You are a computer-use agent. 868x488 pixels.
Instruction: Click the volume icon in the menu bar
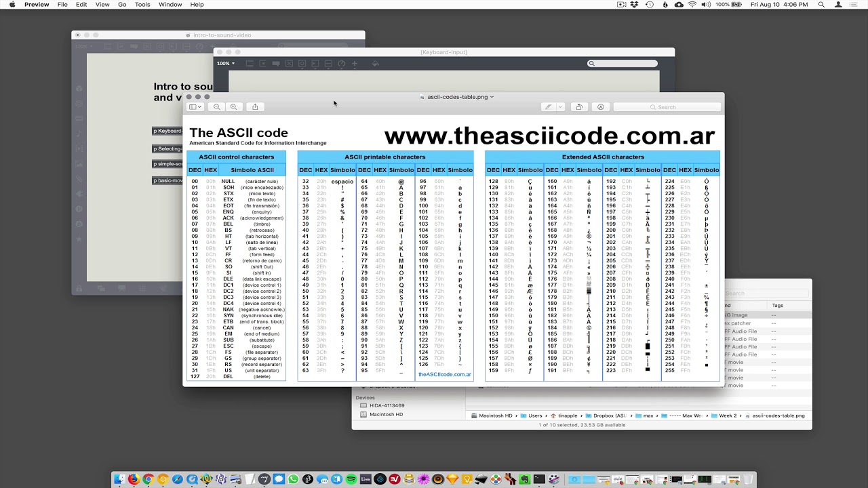click(x=707, y=5)
